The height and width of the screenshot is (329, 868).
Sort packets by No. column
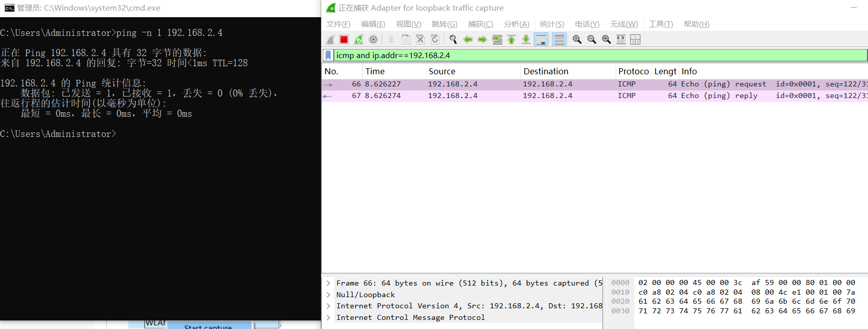[342, 71]
